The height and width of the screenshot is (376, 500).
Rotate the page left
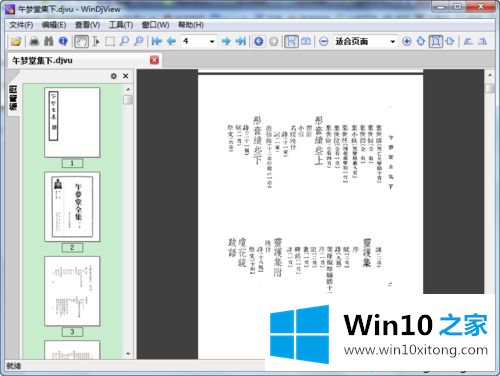tap(468, 41)
